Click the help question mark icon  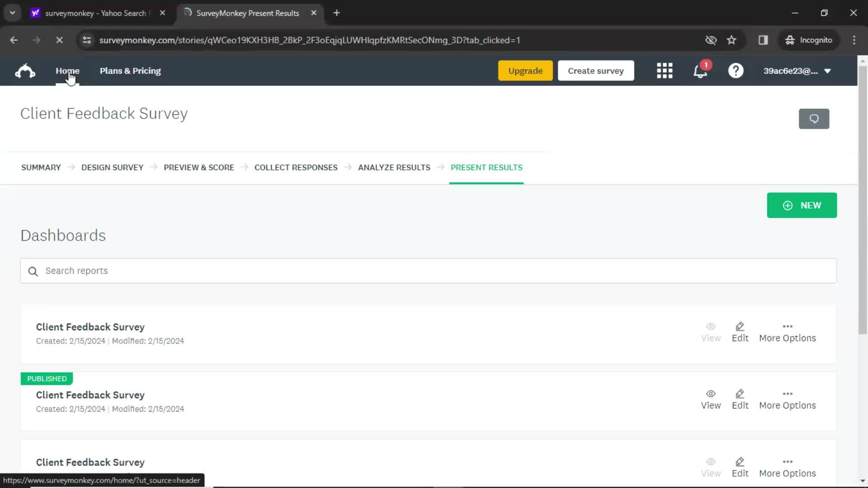(735, 71)
